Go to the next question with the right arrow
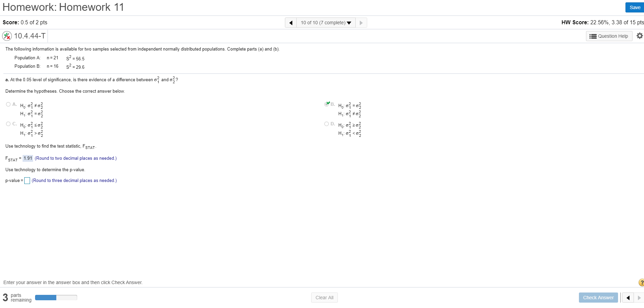This screenshot has height=308, width=644. point(361,23)
